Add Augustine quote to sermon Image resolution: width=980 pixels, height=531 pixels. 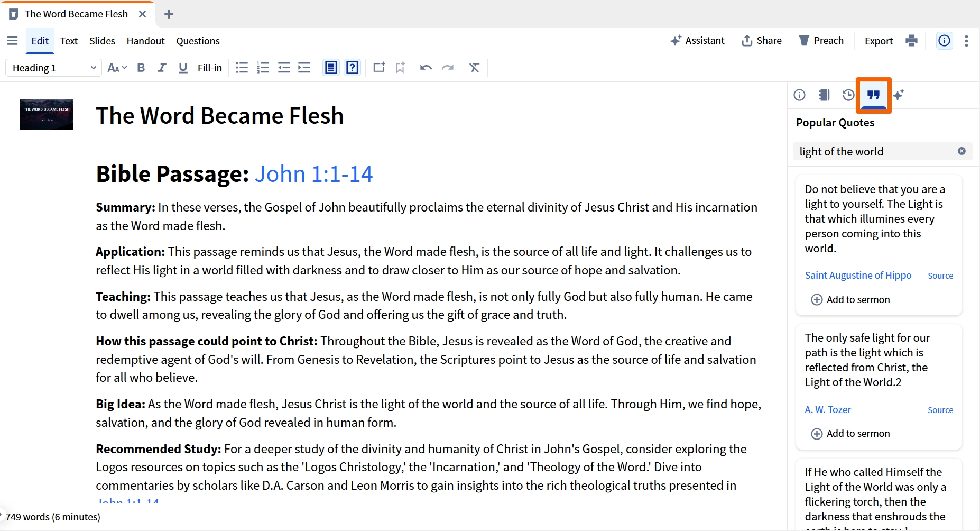click(850, 300)
